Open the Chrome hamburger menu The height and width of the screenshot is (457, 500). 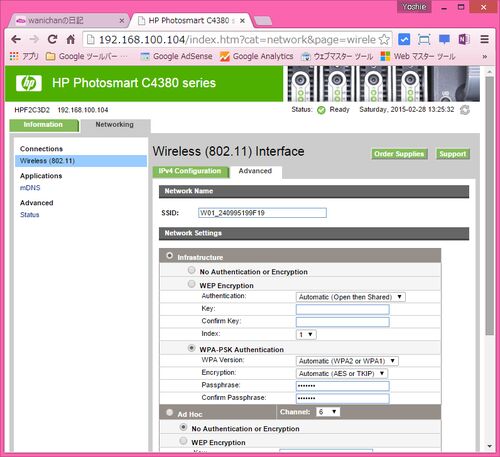[x=484, y=40]
